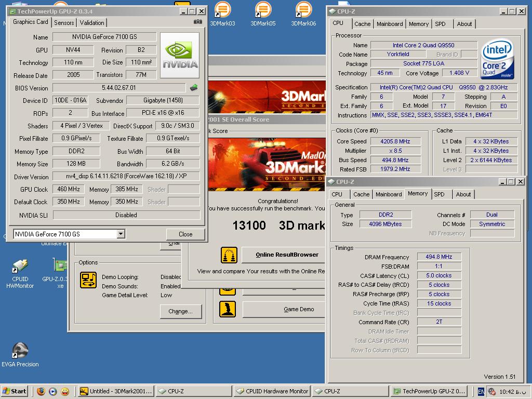Click the upper CPU-Z window title icon
The image size is (532, 399).
point(332,11)
